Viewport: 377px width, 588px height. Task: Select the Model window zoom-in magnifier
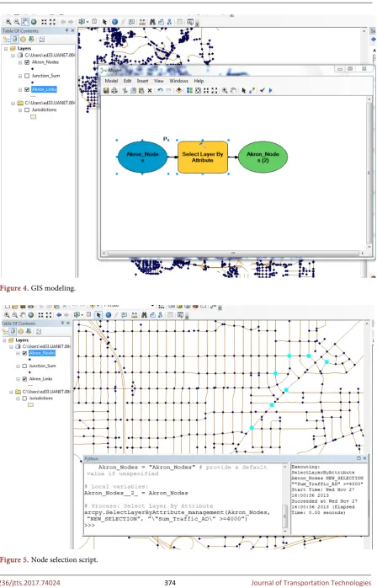tap(225, 90)
